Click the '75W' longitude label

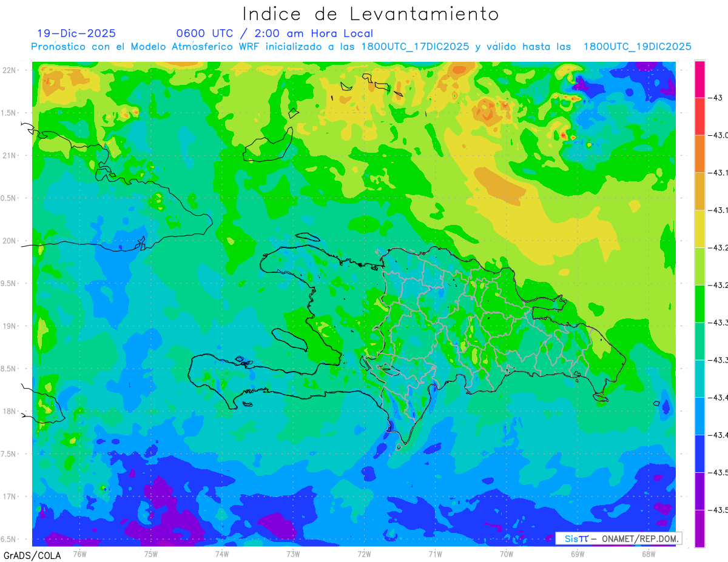[150, 554]
